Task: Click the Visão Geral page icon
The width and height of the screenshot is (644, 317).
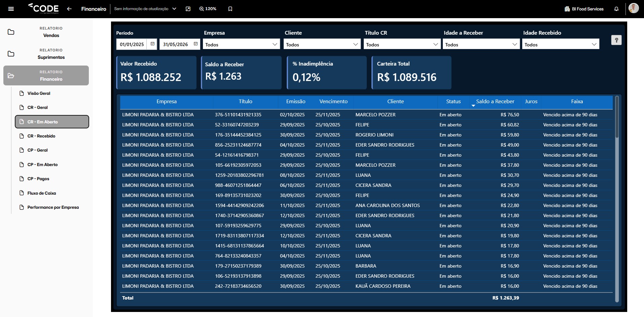Action: click(22, 93)
